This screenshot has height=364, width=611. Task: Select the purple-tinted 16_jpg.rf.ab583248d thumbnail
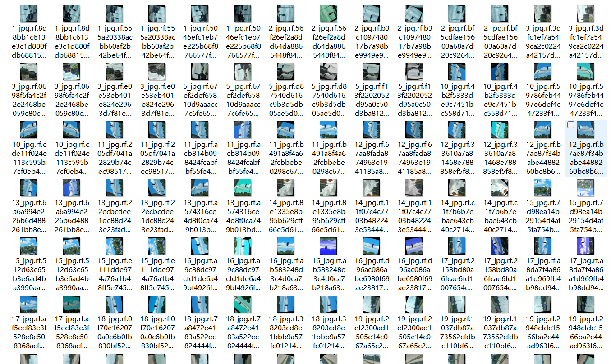(x=329, y=246)
